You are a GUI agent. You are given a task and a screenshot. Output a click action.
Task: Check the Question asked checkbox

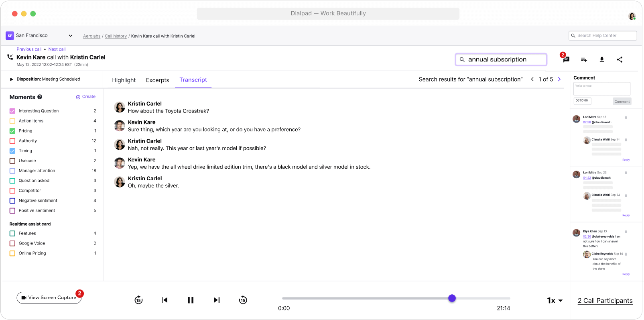coord(12,181)
